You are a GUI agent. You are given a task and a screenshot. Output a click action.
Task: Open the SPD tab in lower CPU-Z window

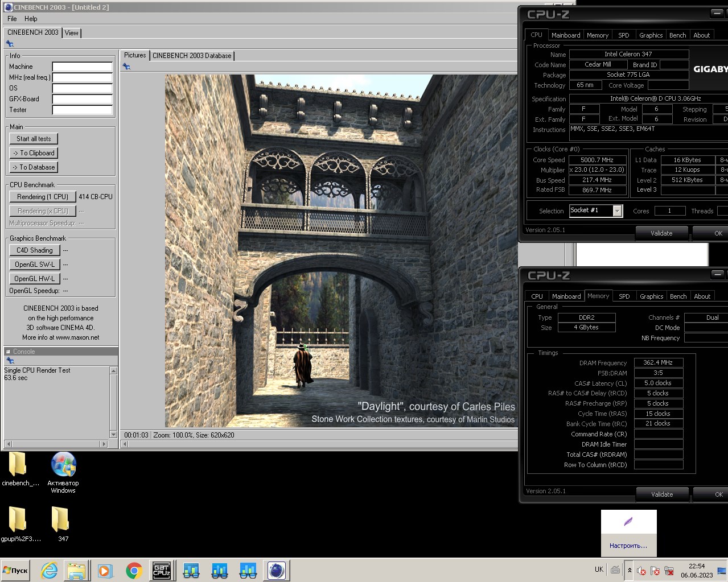(624, 296)
